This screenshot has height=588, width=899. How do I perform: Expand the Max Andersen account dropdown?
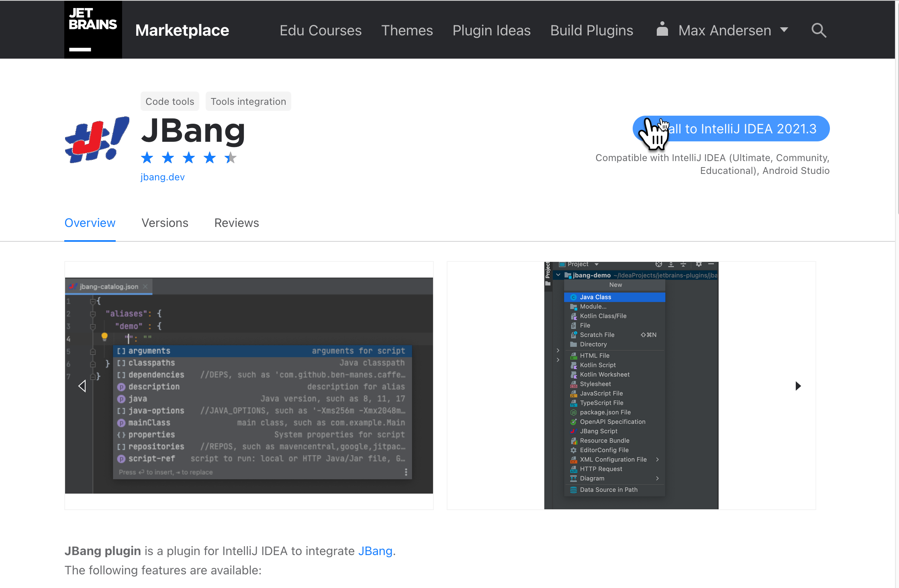(x=784, y=30)
